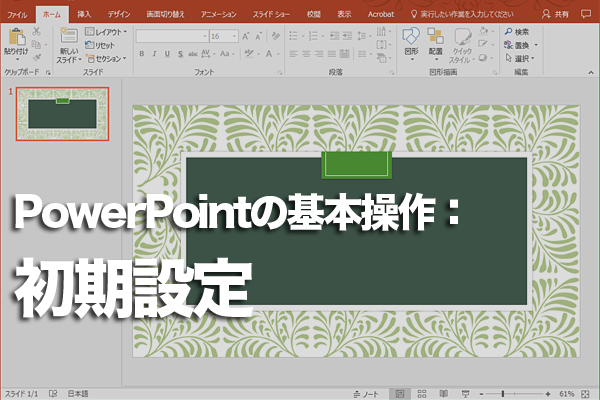Switch to Review (校閲) tab

(313, 14)
